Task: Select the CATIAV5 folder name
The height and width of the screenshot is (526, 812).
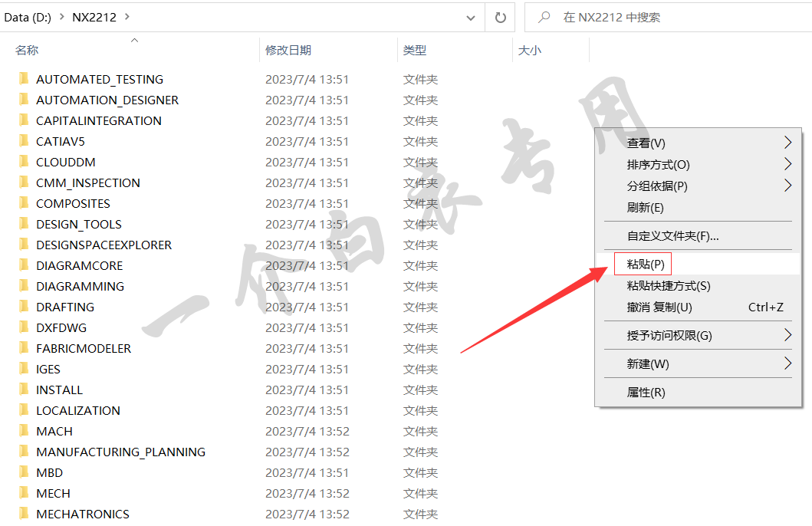Action: click(x=60, y=141)
